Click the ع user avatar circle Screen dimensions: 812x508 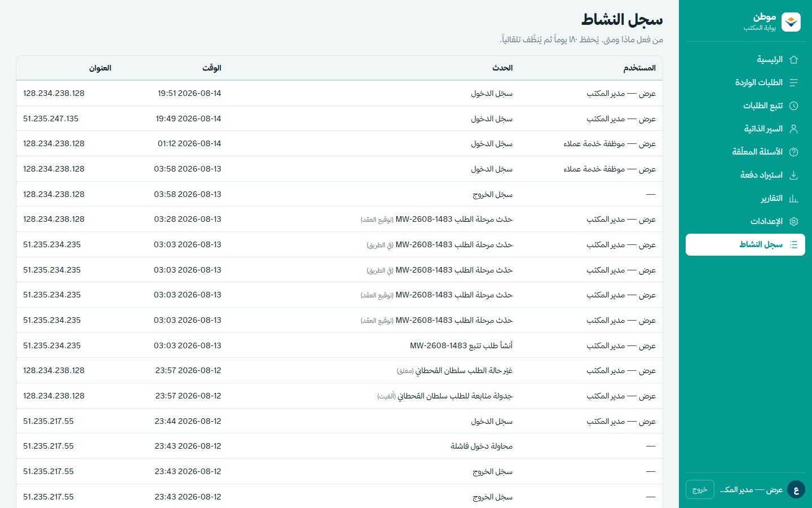[x=796, y=489]
